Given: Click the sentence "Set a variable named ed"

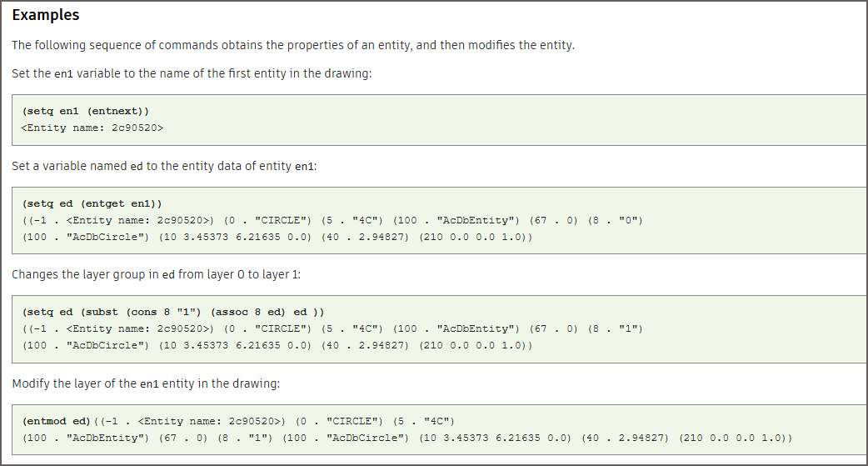Looking at the screenshot, I should (x=164, y=167).
